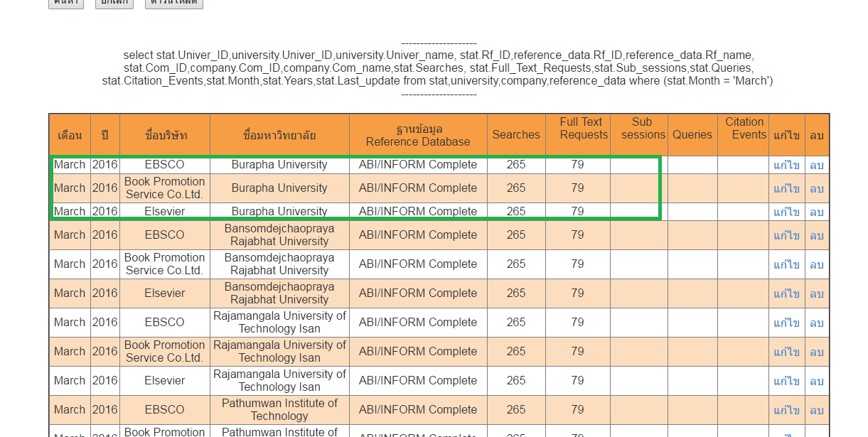Click the เดือน month column header
The image size is (868, 437).
coord(70,135)
